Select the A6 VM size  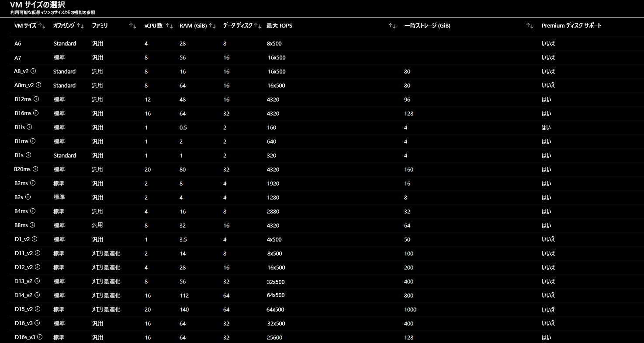pyautogui.click(x=18, y=44)
